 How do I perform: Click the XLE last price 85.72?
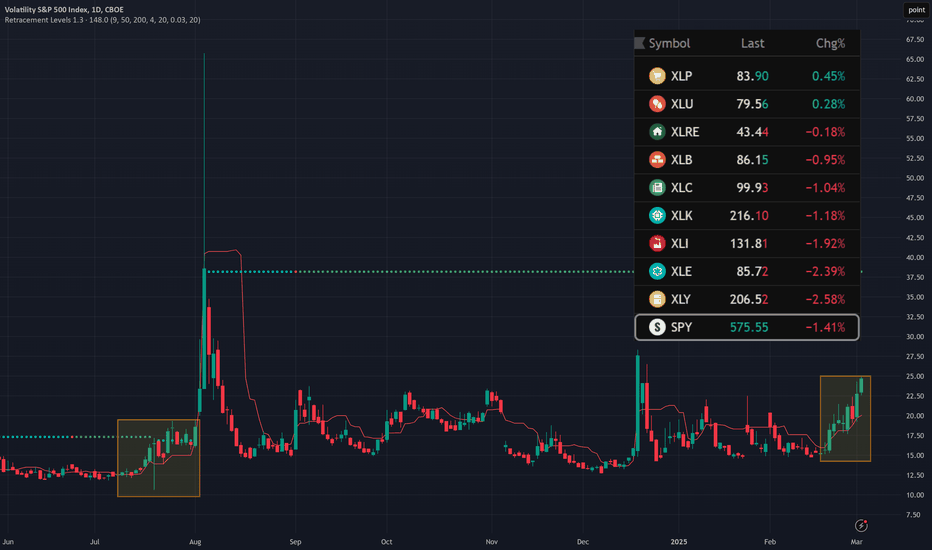[752, 272]
